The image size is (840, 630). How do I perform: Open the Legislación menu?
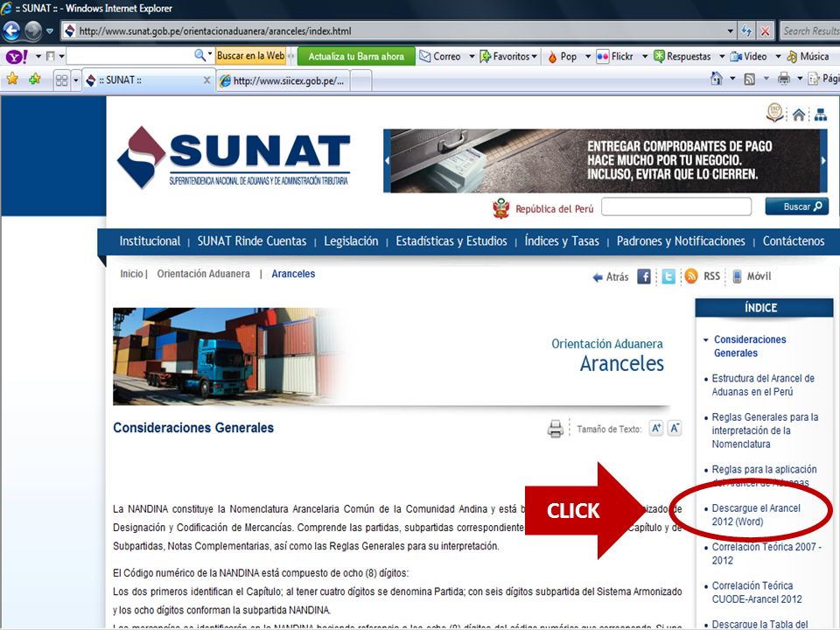(351, 241)
